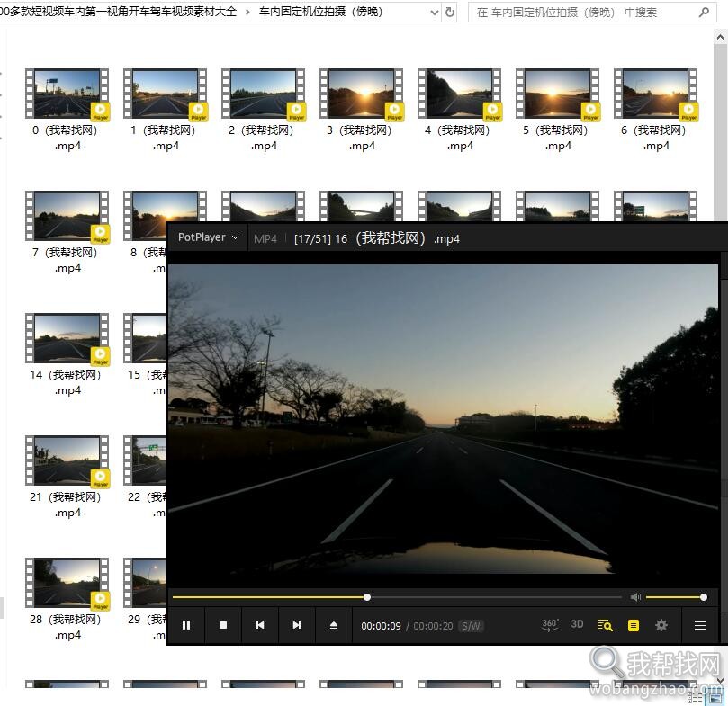This screenshot has height=706, width=728.
Task: Open PotPlayer settings gear
Action: 661,625
